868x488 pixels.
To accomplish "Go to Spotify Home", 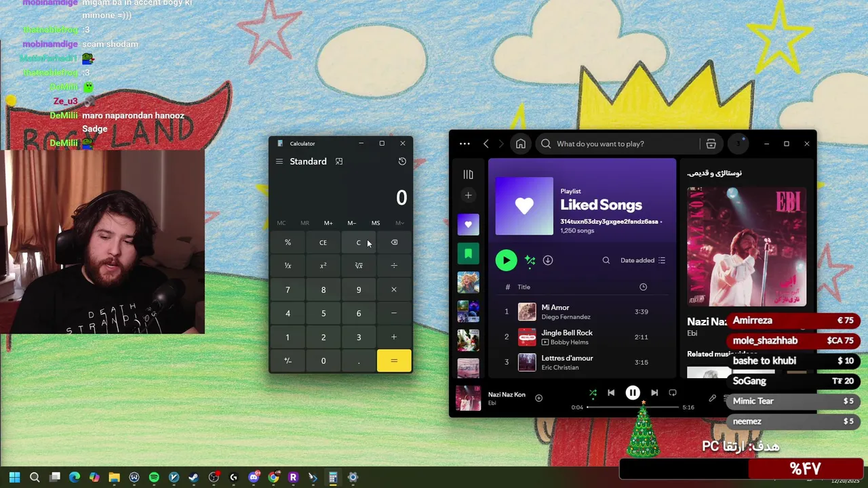I will (521, 144).
